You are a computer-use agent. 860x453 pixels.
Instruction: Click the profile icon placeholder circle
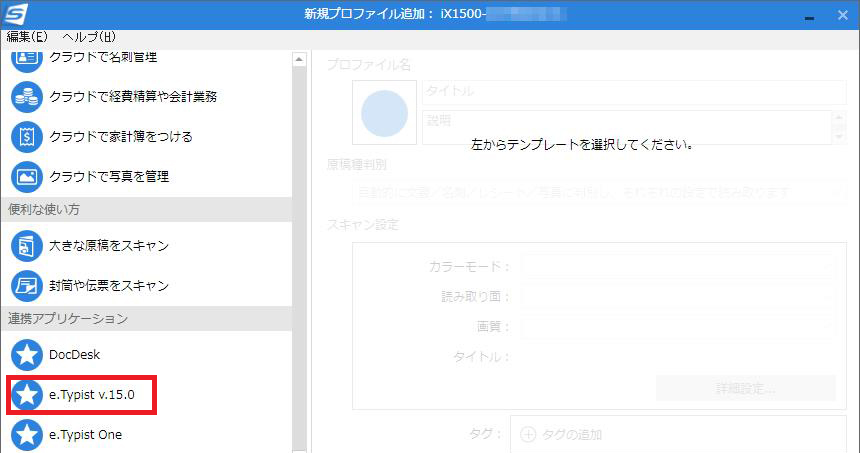click(384, 114)
